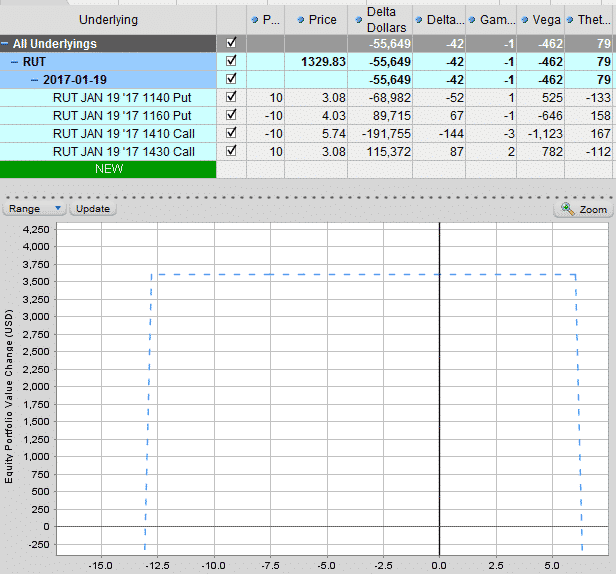Uncheck the RUT row checkbox
Image resolution: width=616 pixels, height=574 pixels.
click(231, 61)
